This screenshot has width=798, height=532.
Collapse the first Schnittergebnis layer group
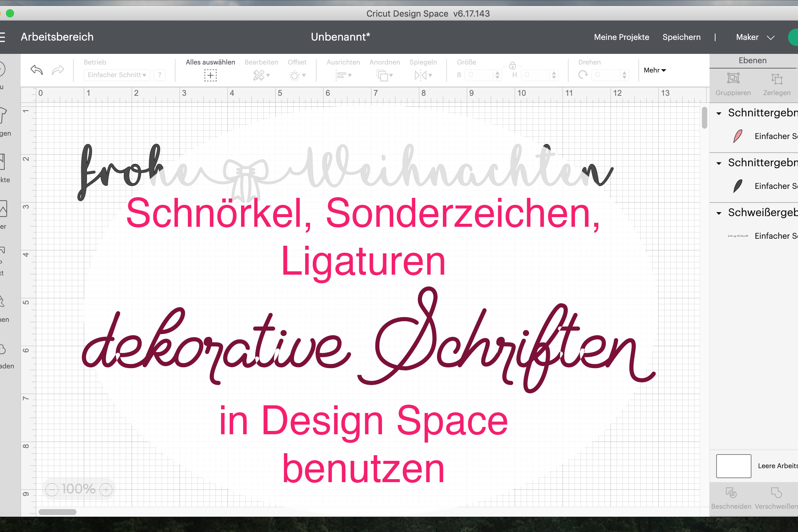coord(719,113)
